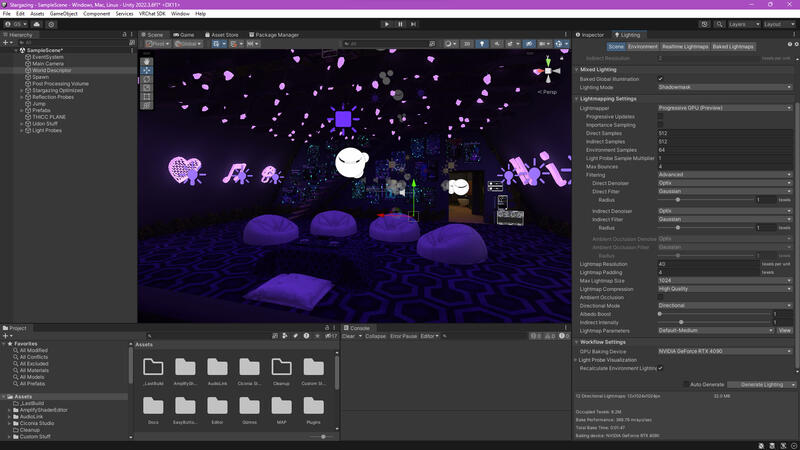This screenshot has height=450, width=800.
Task: Toggle the scene lighting bulb icon
Action: pyautogui.click(x=481, y=44)
